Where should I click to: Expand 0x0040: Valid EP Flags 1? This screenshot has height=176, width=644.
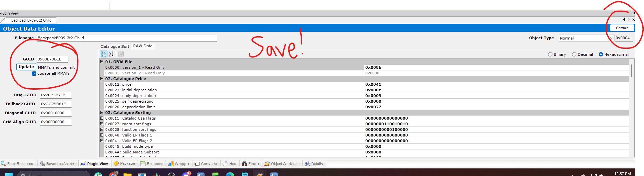coord(102,135)
